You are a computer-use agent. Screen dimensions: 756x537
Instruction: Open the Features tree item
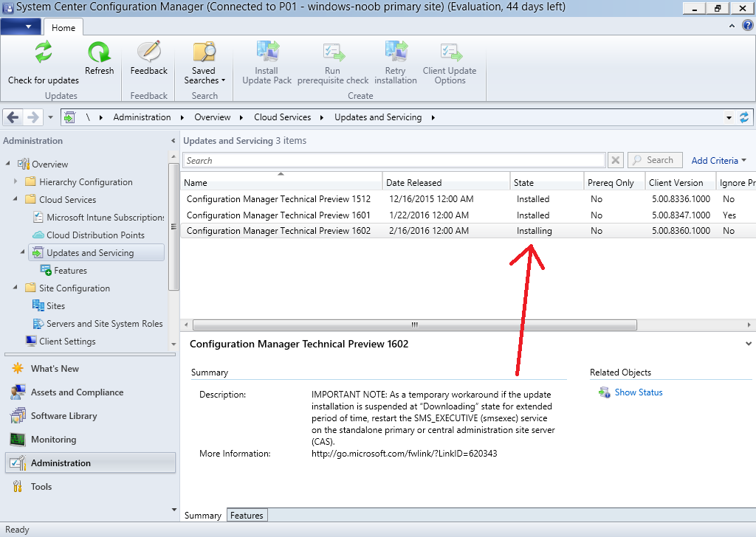coord(63,271)
